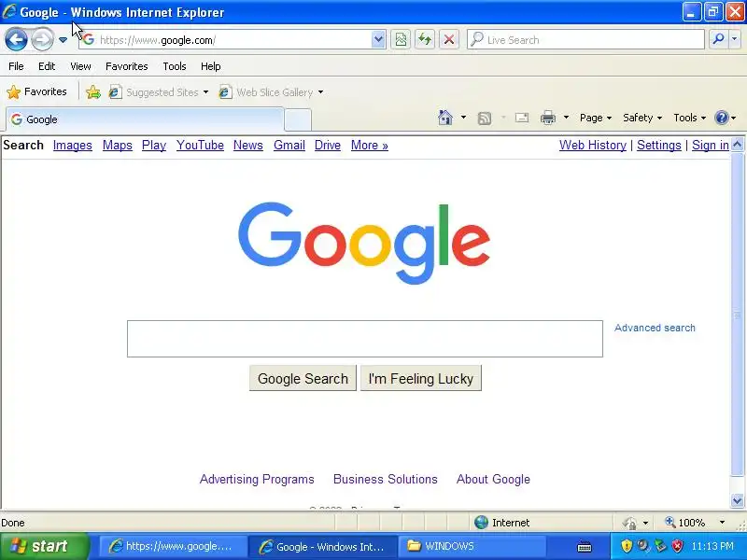The image size is (747, 560).
Task: Click the Internet security zone globe icon
Action: (481, 523)
